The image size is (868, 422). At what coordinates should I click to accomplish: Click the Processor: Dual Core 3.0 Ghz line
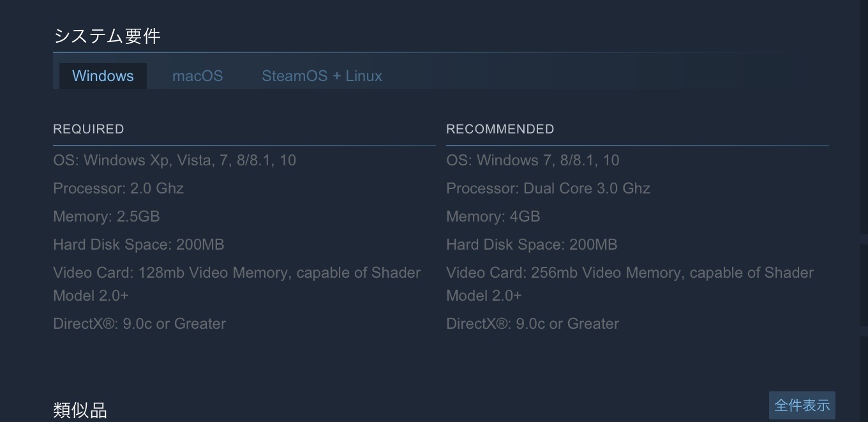(x=548, y=188)
